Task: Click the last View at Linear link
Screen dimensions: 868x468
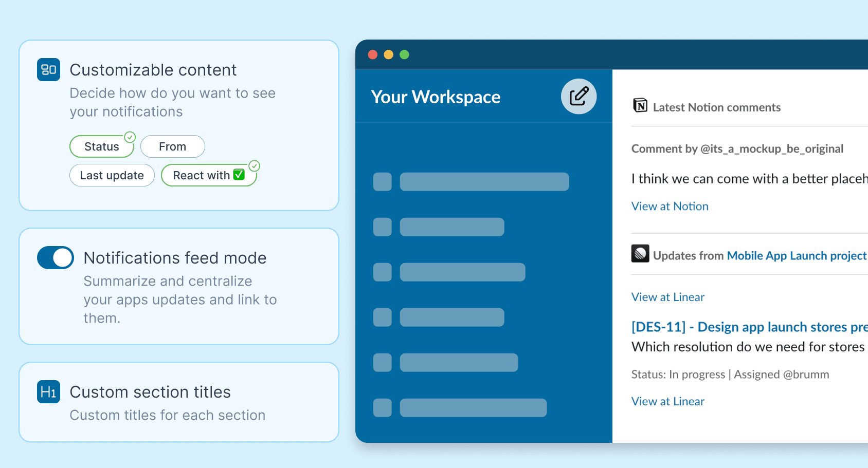Action: pos(667,402)
